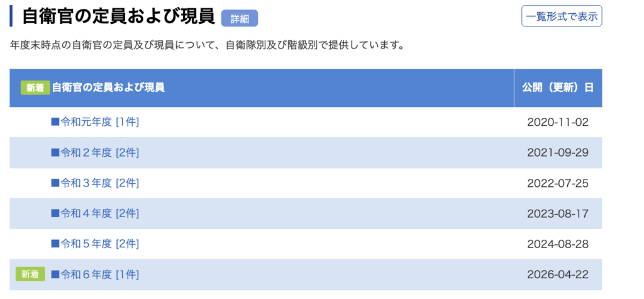Click the blue square beside 令和２年度
The width and height of the screenshot is (644, 299).
tap(55, 152)
